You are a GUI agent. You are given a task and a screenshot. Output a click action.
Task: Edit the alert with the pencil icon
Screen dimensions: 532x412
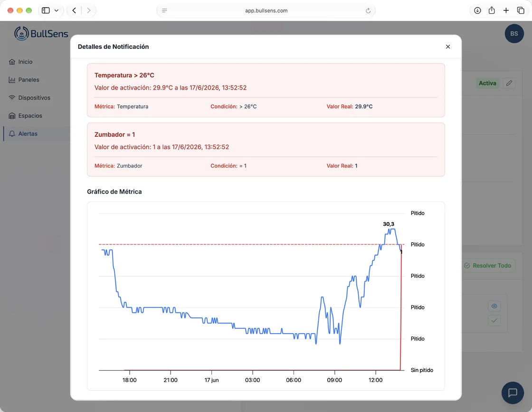(x=509, y=83)
